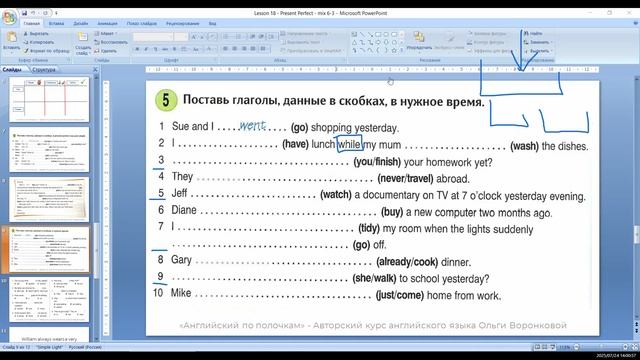640x360 pixels.
Task: Save the presentation via quick access toolbar
Action: pos(24,13)
